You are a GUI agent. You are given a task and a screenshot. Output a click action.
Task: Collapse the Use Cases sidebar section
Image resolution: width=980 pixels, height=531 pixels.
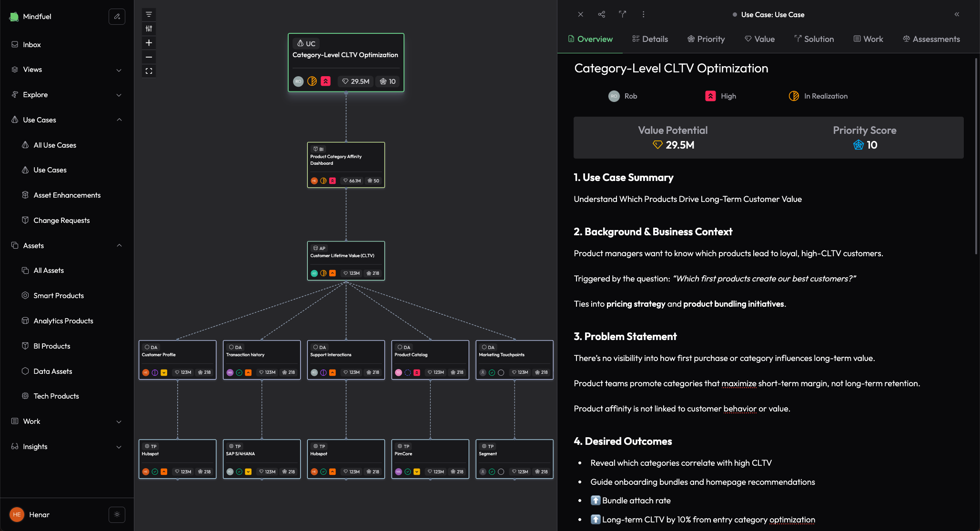coord(119,120)
